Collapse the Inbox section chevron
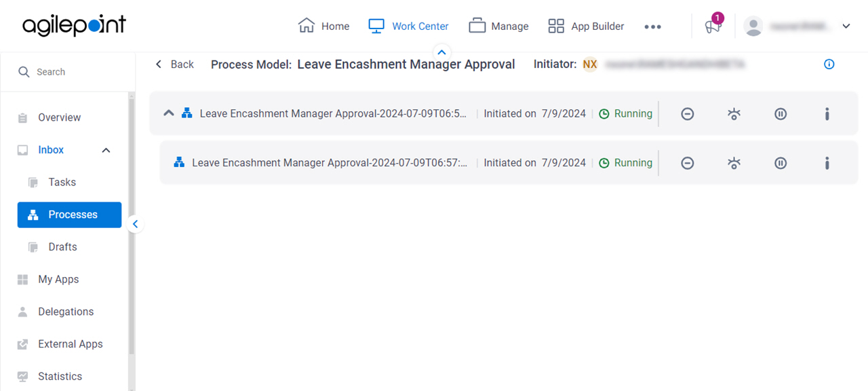The image size is (868, 391). [x=106, y=150]
